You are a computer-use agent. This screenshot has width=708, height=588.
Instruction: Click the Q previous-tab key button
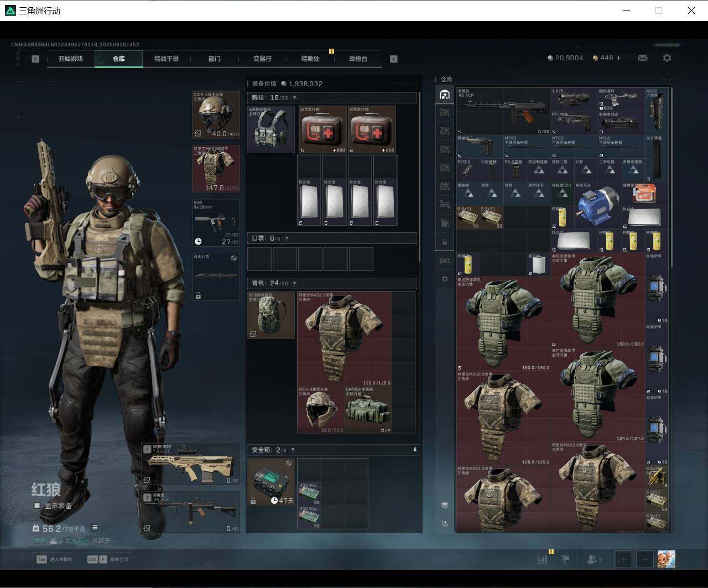(35, 59)
